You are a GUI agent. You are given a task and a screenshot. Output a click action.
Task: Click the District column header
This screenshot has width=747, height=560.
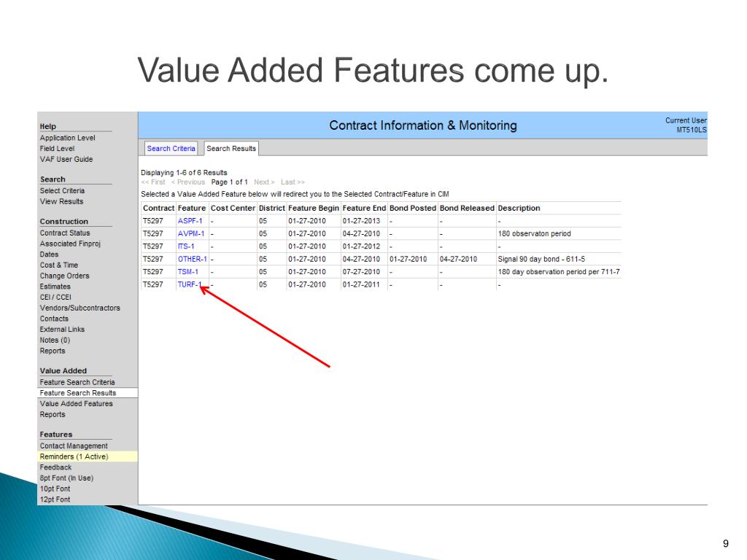[272, 208]
